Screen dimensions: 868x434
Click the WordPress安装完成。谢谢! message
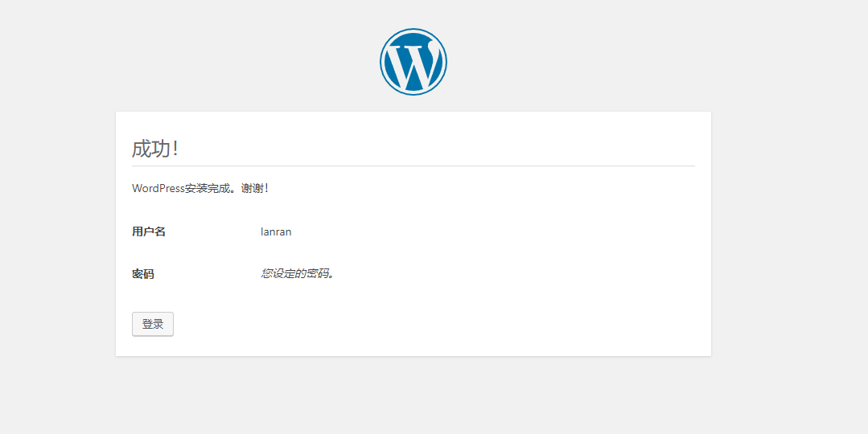[200, 189]
